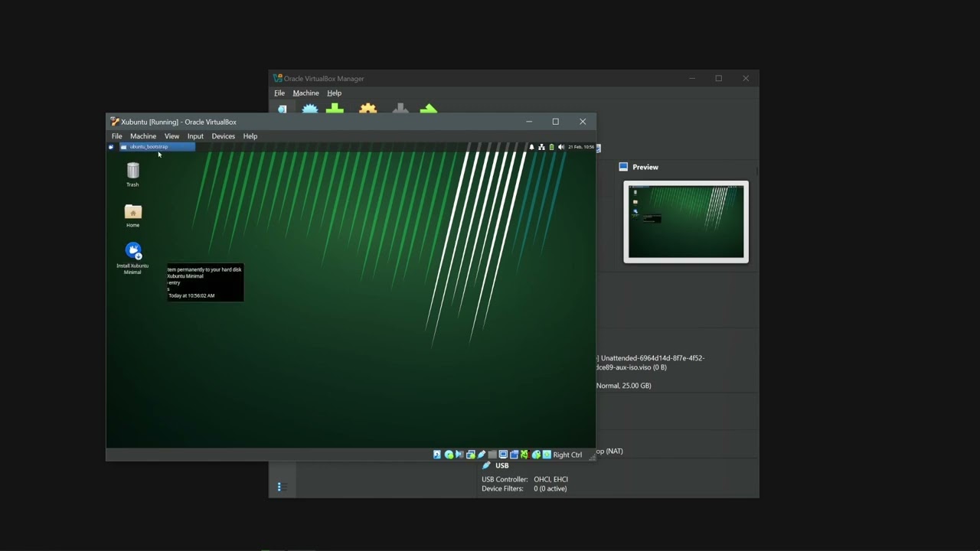This screenshot has width=980, height=551.
Task: Select the ubuntu_bootstrap taskbar window button
Action: [x=157, y=147]
